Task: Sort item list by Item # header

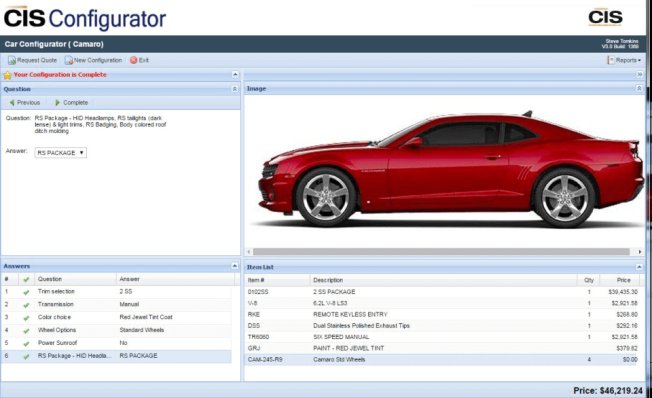Action: coord(277,280)
